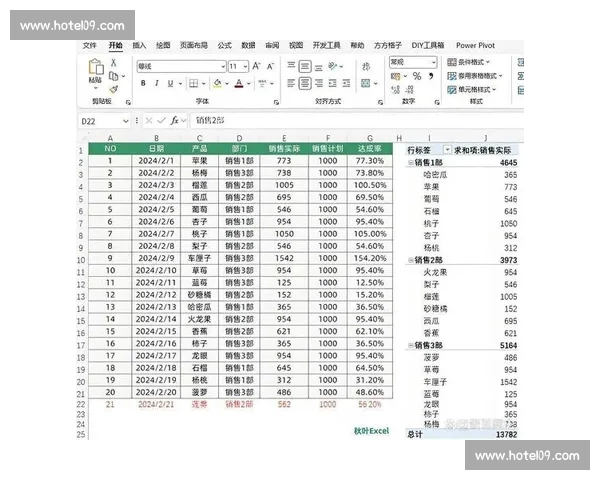Switch to the 方方格子 ribbon tab
The width and height of the screenshot is (600, 480).
[x=388, y=46]
